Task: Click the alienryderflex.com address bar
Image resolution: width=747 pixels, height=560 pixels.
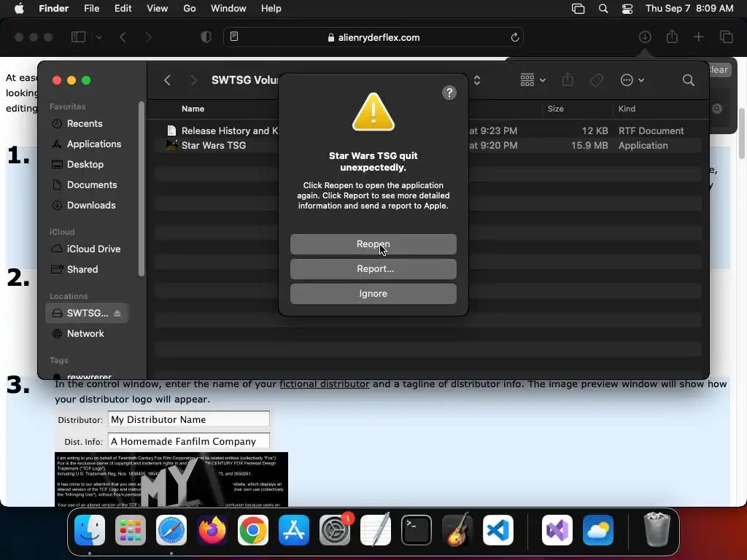Action: (x=373, y=37)
